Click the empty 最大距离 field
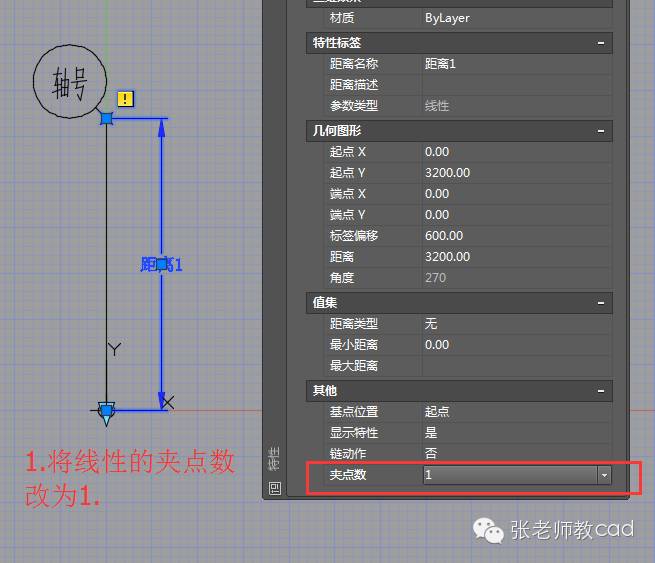This screenshot has height=563, width=655. tap(517, 366)
